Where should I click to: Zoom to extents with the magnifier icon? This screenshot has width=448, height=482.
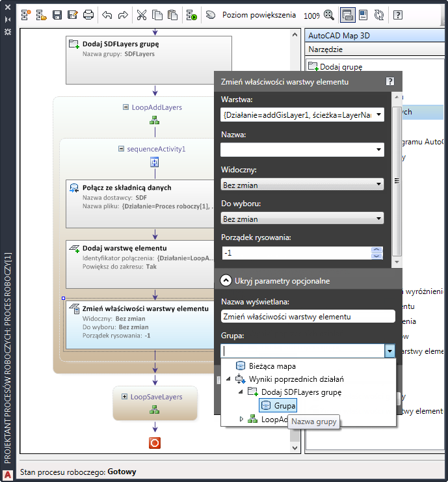point(329,15)
